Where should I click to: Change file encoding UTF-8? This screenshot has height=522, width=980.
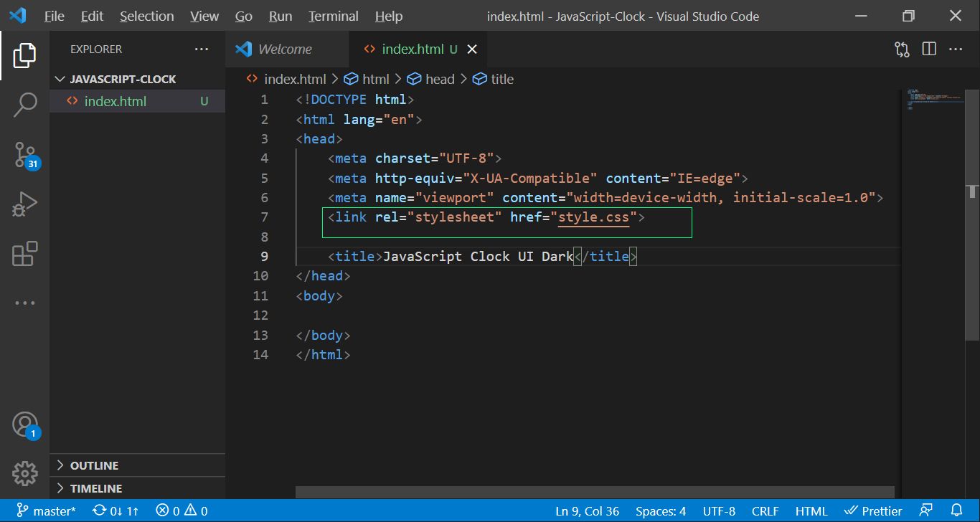(719, 511)
